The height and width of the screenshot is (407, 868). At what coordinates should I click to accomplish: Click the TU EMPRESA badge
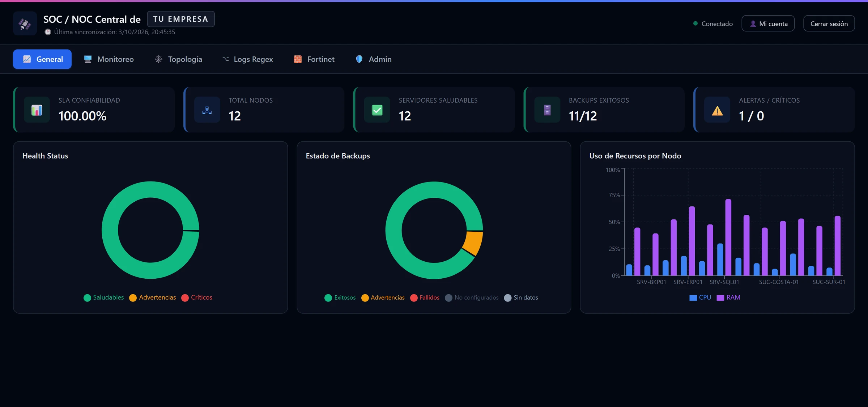(181, 19)
